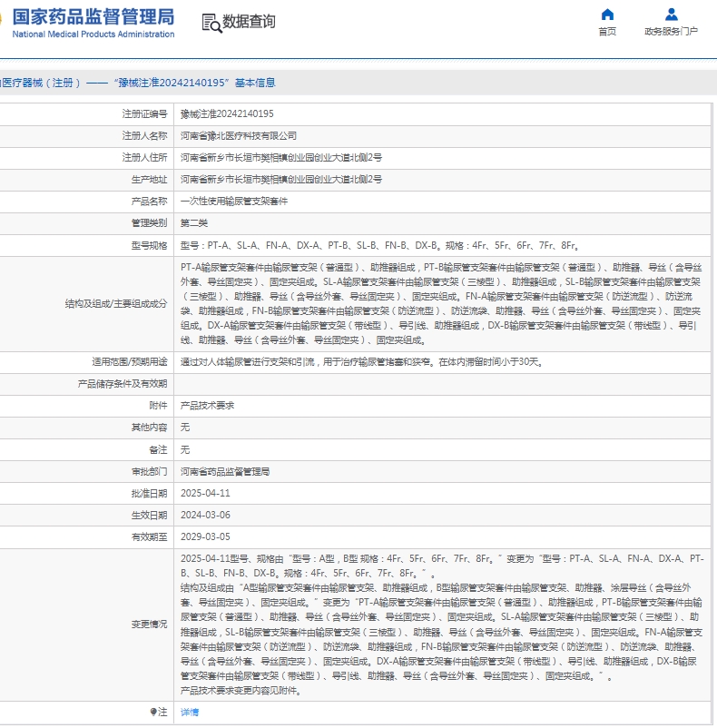Click the 首页 text link
This screenshot has height=728, width=717.
tap(607, 32)
